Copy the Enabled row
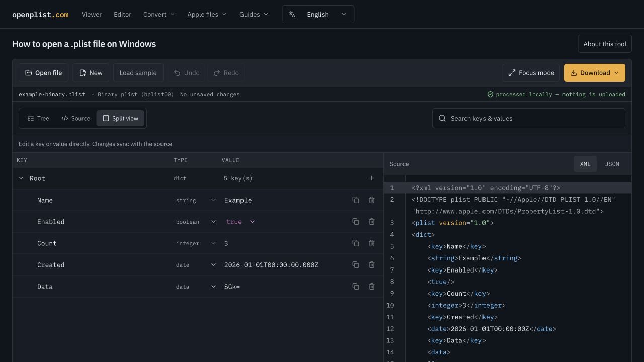The image size is (644, 362). 356,222
